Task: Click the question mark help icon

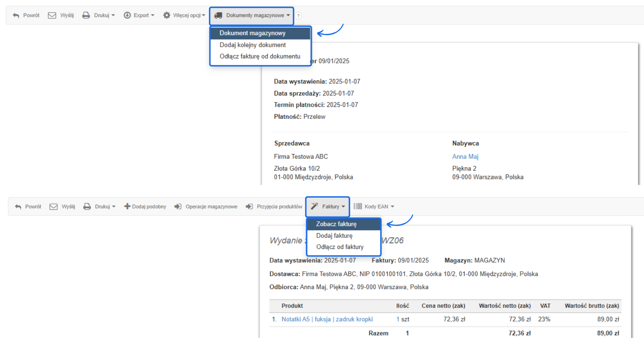Action: [298, 16]
